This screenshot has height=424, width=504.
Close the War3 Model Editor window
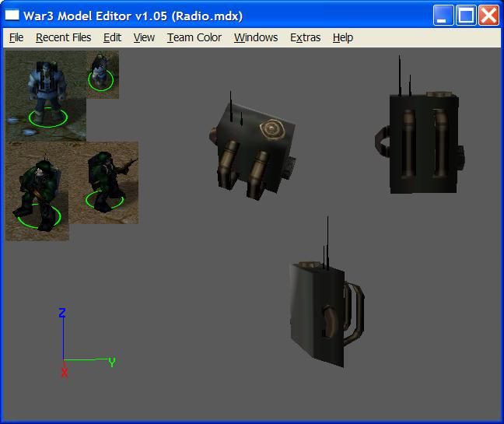click(x=488, y=15)
